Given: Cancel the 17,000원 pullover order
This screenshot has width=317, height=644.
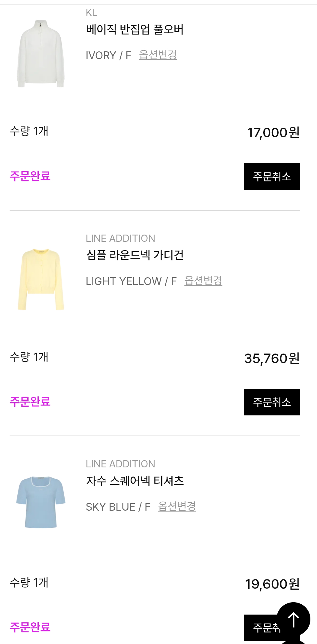Looking at the screenshot, I should 272,177.
